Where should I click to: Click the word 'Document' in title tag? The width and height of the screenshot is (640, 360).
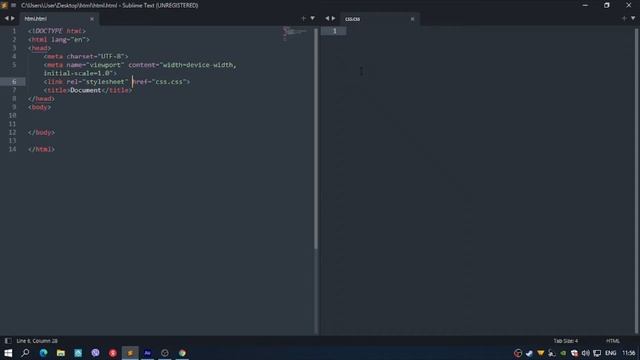[x=85, y=90]
